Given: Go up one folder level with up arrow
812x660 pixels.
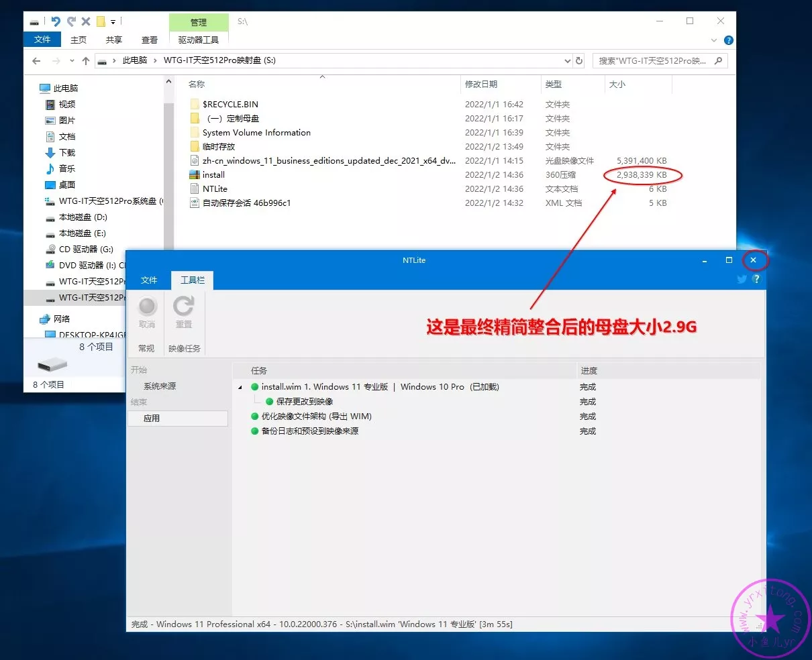Looking at the screenshot, I should pyautogui.click(x=86, y=61).
